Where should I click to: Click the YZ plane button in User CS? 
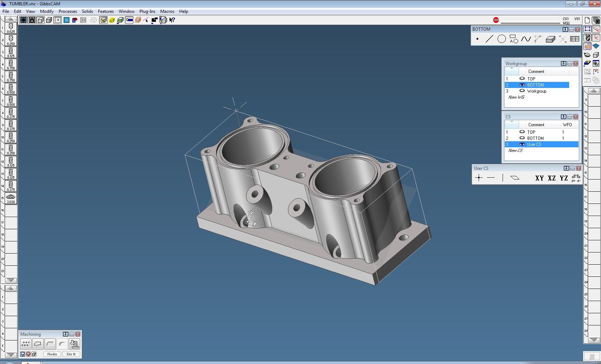[x=564, y=178]
